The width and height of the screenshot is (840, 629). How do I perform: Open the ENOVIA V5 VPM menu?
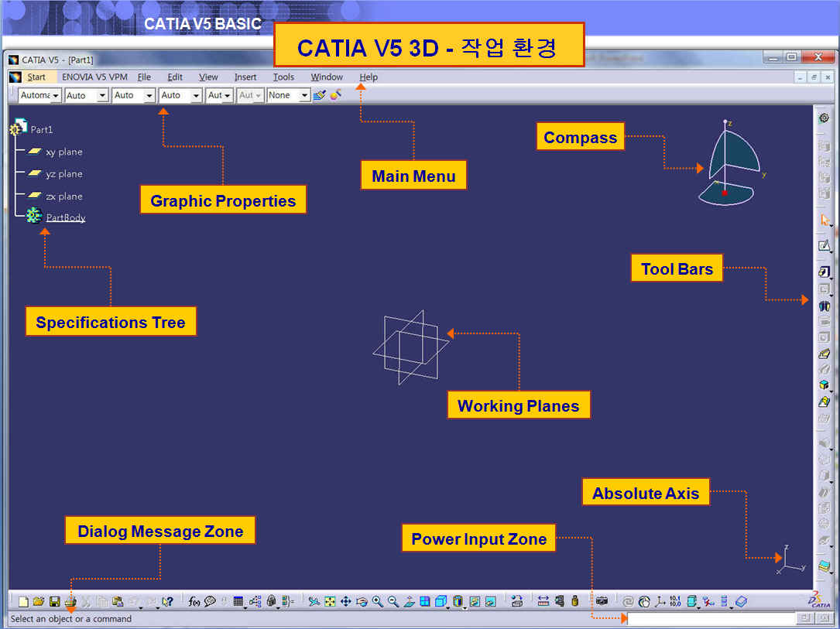tap(94, 77)
